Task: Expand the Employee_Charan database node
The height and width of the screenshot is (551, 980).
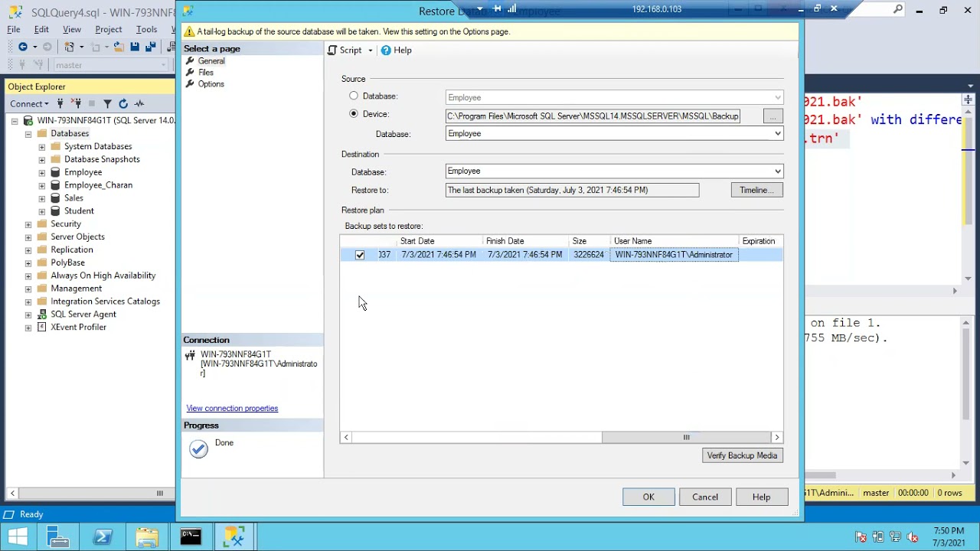Action: coord(41,185)
